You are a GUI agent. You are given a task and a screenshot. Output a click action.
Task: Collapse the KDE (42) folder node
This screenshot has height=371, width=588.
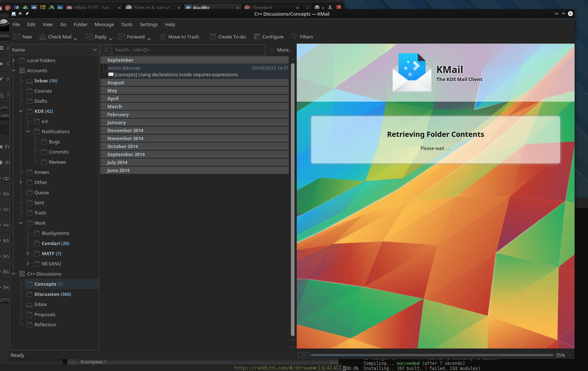(21, 111)
